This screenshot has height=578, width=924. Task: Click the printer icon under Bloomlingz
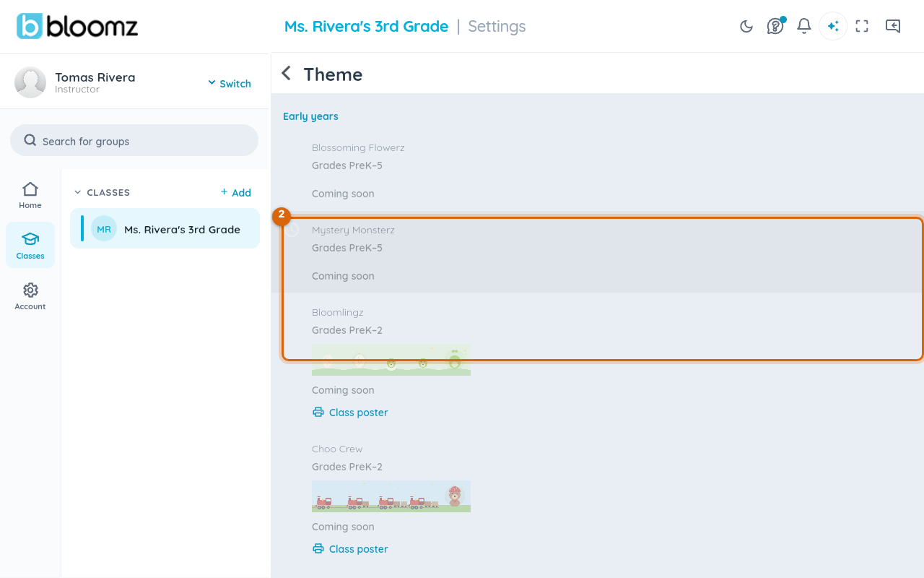[318, 413]
